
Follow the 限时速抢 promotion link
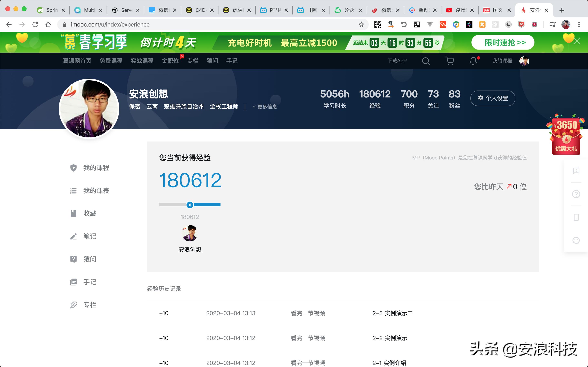[x=503, y=42]
